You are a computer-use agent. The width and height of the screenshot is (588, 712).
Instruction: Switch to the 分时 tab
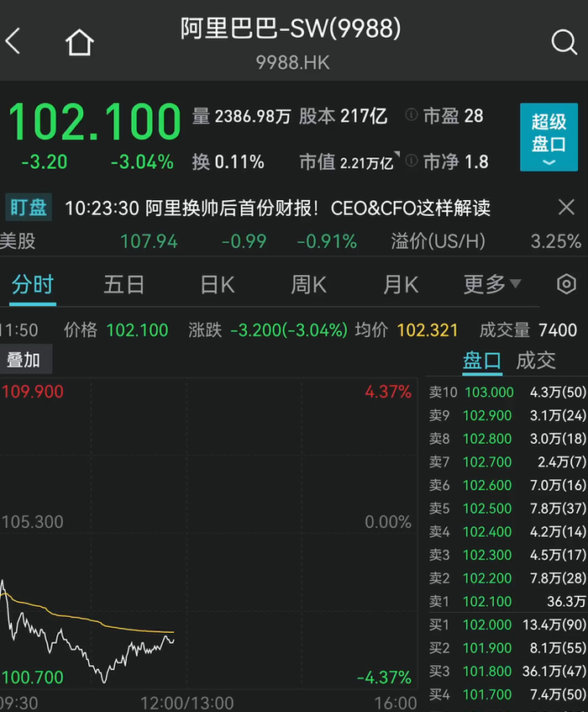point(33,285)
